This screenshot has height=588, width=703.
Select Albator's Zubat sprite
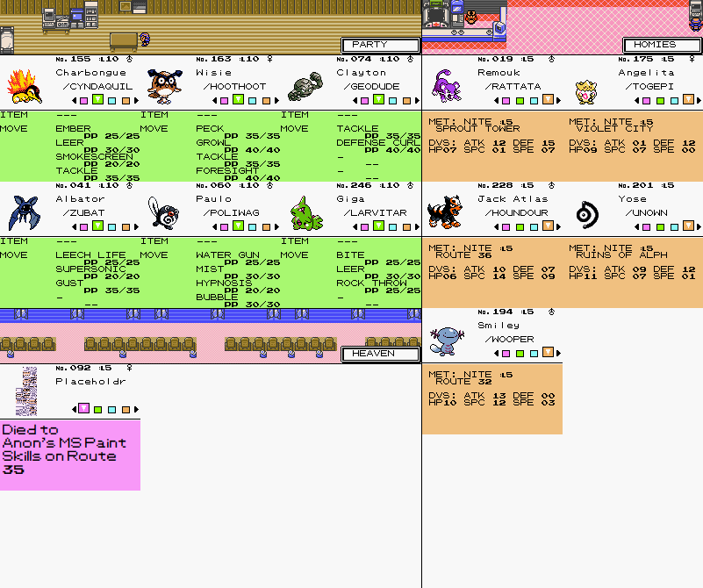pos(25,213)
